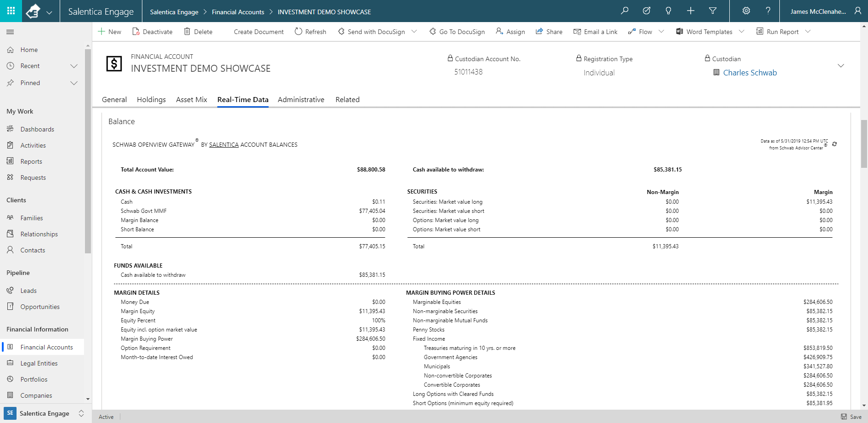Click Financial Accounts breadcrumb link
The height and width of the screenshot is (423, 868).
coord(238,12)
